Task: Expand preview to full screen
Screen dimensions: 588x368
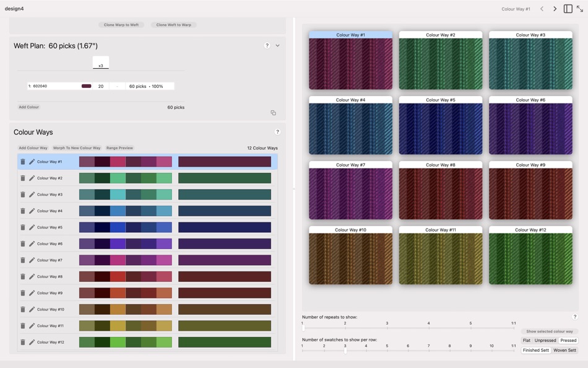Action: [x=580, y=9]
